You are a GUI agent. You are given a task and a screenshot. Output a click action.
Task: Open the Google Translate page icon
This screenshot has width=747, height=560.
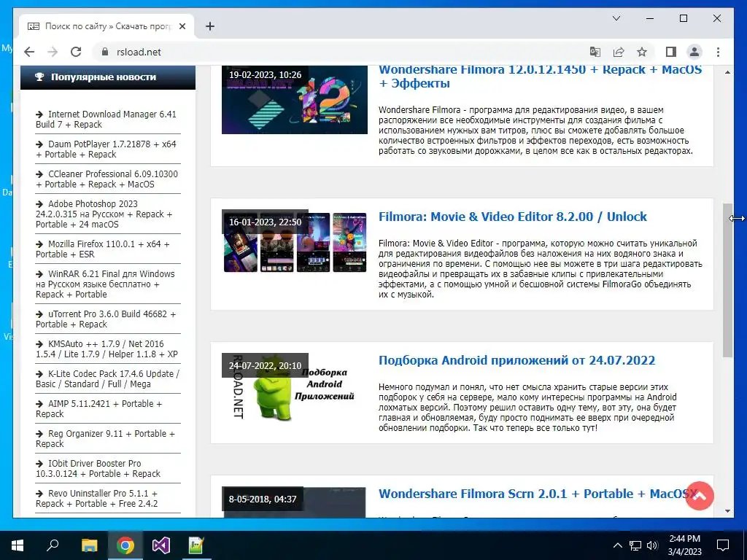pyautogui.click(x=595, y=52)
